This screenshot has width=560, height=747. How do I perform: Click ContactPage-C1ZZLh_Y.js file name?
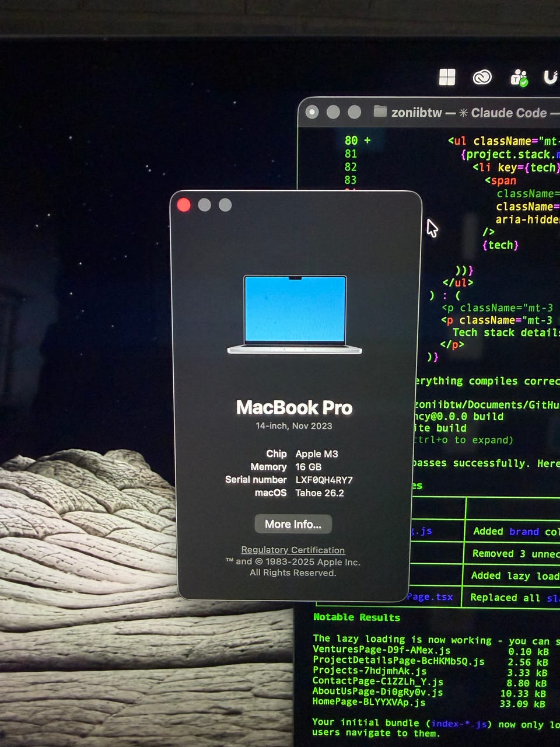378,682
